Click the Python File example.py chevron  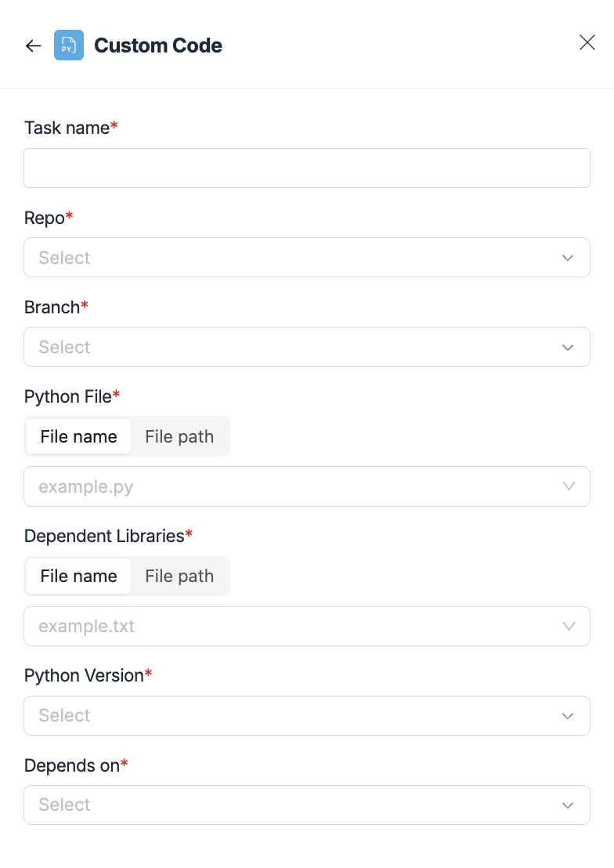569,486
